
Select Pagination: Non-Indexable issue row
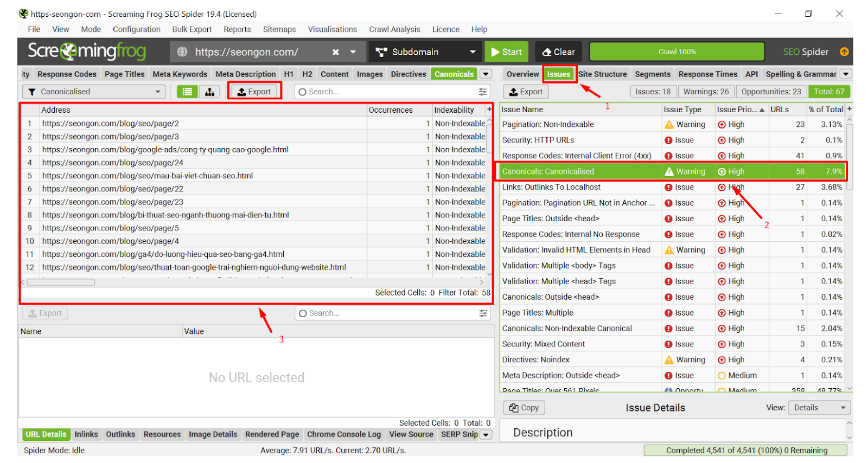click(672, 124)
